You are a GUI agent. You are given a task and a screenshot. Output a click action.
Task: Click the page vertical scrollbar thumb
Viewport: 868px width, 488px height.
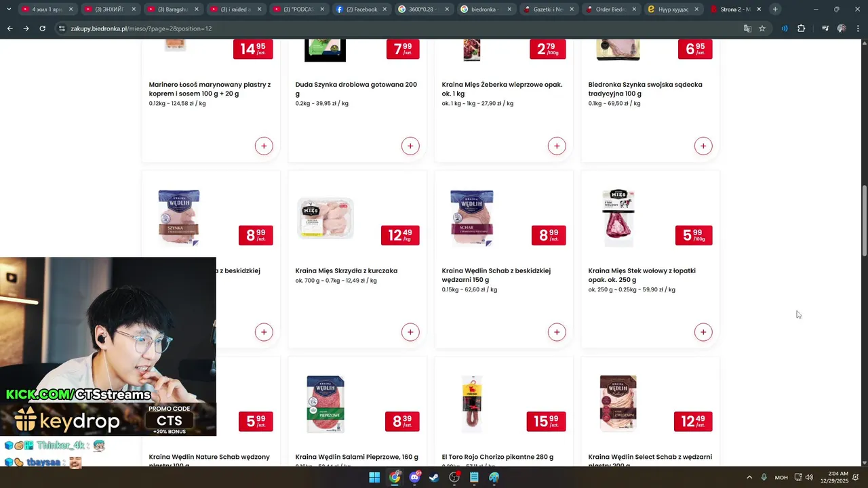coord(864,220)
